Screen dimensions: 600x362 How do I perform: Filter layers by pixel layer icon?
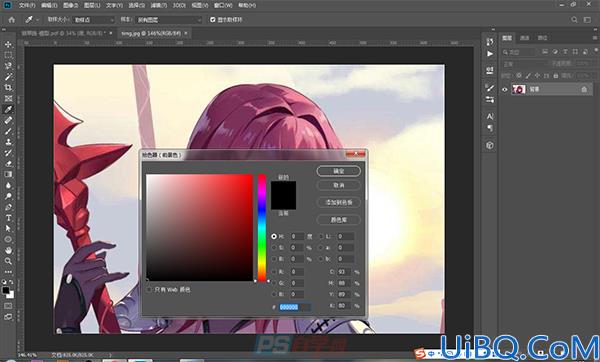(545, 52)
